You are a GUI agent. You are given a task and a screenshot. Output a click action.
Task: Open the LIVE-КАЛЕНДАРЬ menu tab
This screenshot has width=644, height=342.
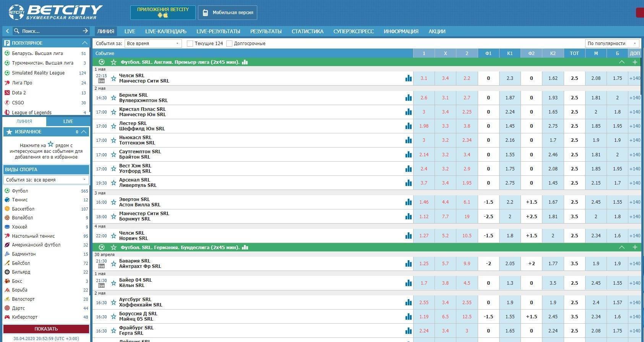point(165,31)
